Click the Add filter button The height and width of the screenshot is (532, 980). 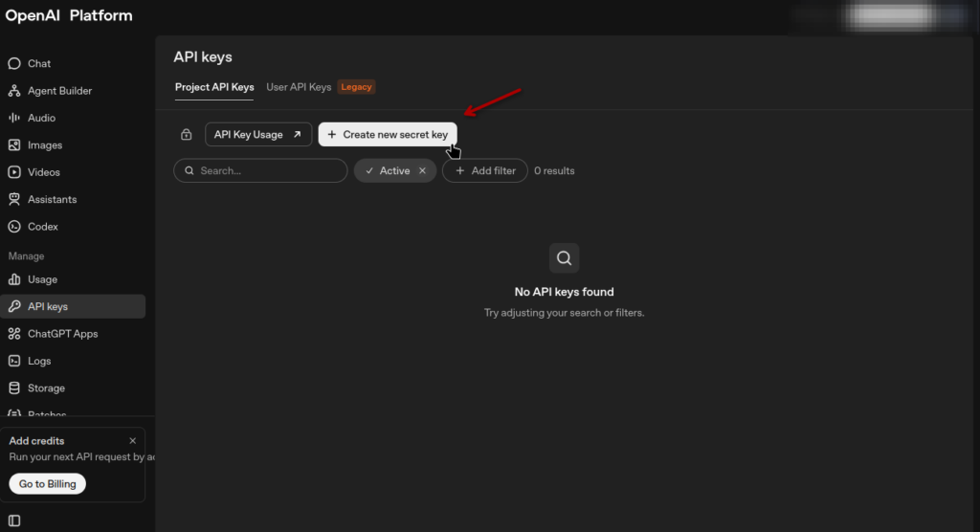pyautogui.click(x=485, y=170)
